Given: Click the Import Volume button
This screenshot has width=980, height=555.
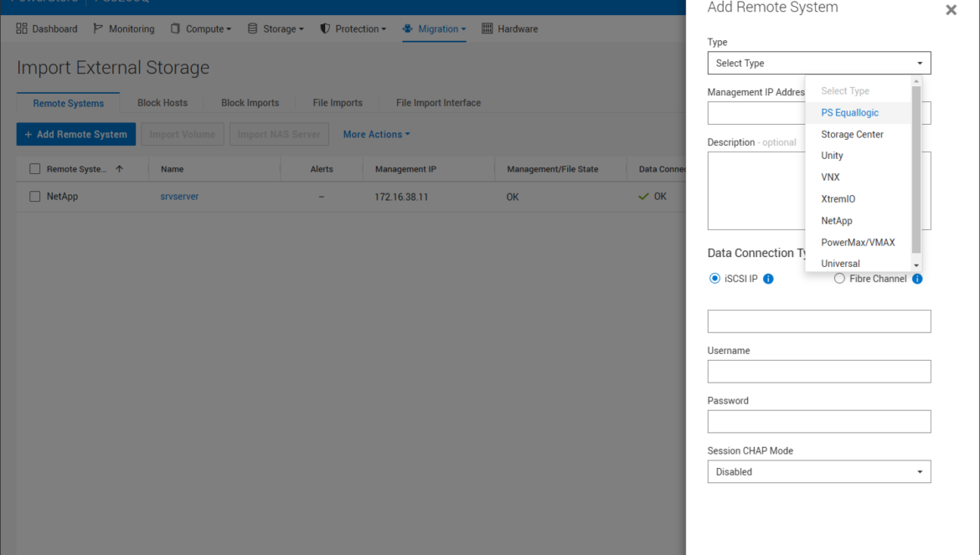Looking at the screenshot, I should click(183, 134).
